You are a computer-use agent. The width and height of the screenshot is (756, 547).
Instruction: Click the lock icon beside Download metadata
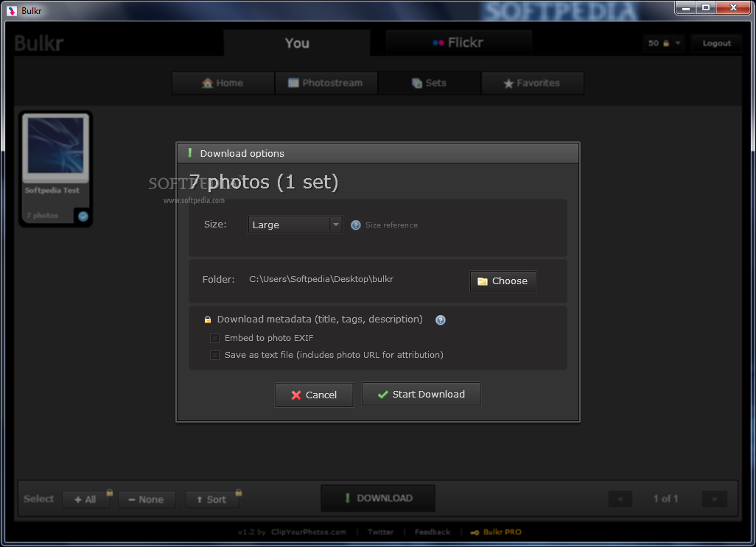click(x=207, y=320)
